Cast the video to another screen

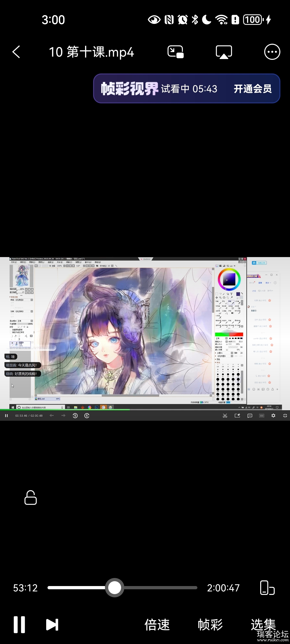point(224,52)
